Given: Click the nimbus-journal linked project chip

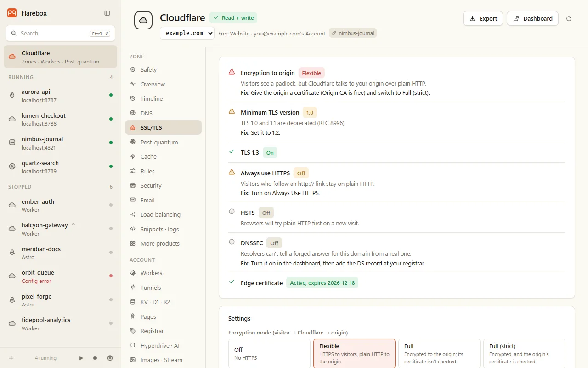Looking at the screenshot, I should (x=353, y=33).
